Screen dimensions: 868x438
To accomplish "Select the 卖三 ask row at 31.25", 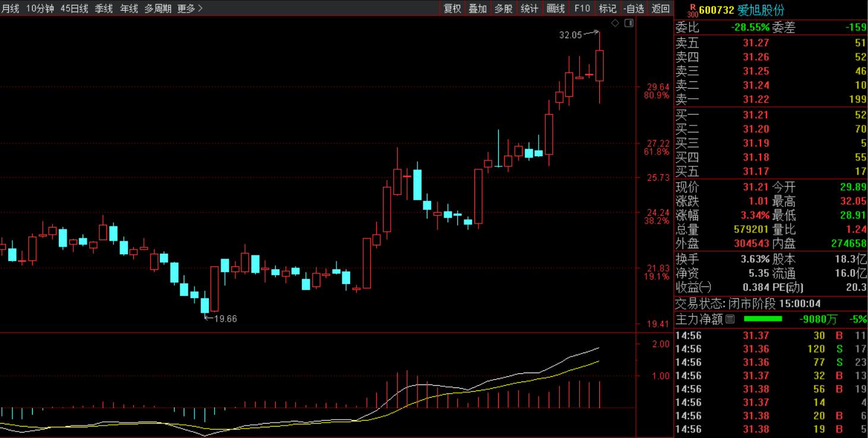I will [770, 71].
